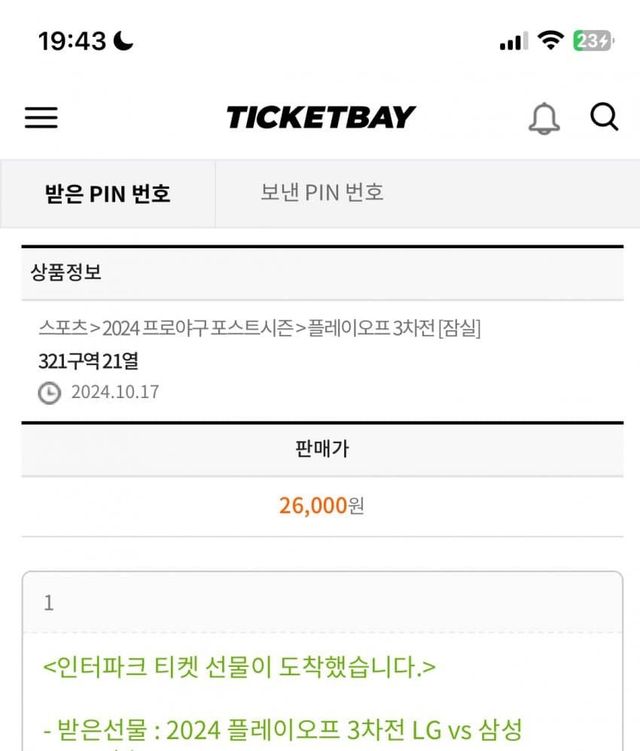This screenshot has height=751, width=640.
Task: Switch to the 보낸 PIN 번호 tab
Action: click(x=322, y=193)
